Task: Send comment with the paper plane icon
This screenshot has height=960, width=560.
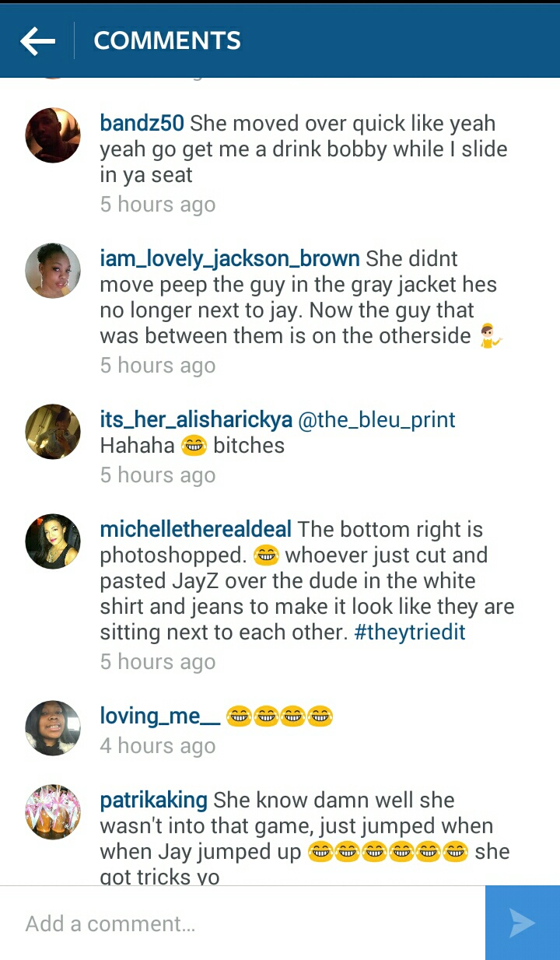Action: pos(523,923)
